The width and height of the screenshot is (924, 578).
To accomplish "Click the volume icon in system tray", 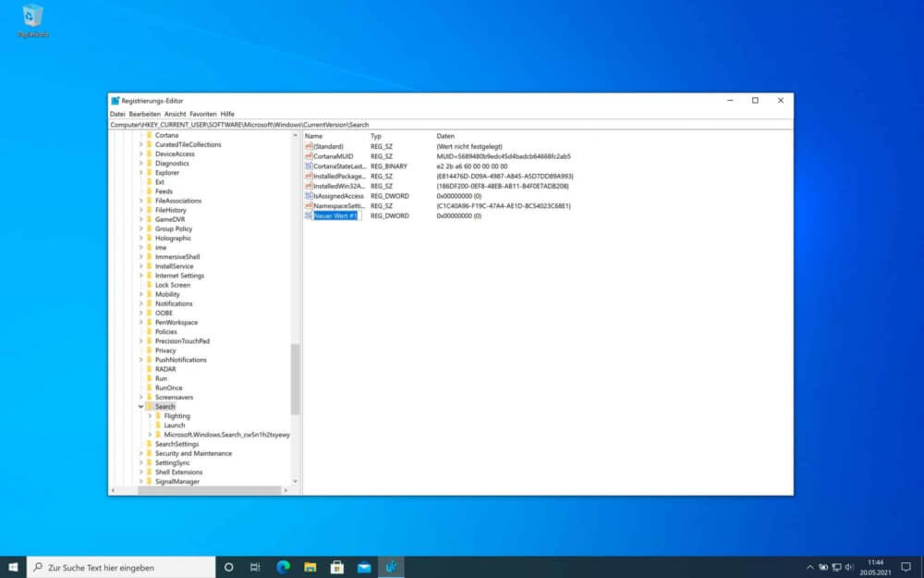I will click(x=849, y=568).
